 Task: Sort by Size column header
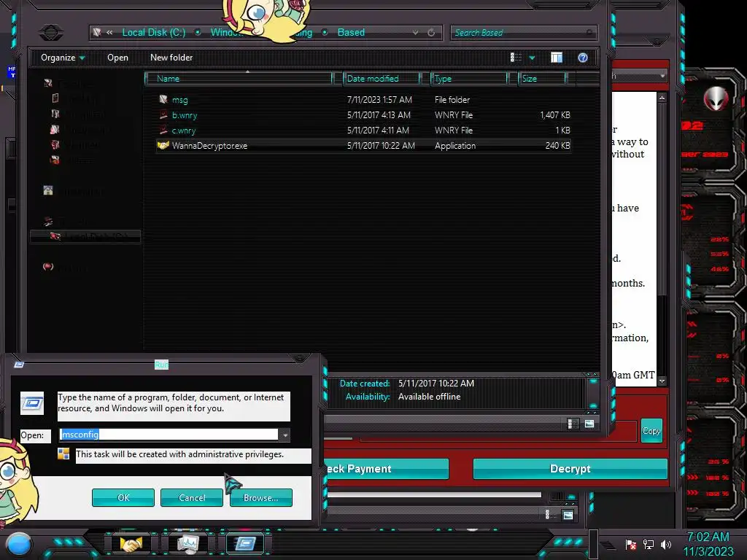tap(542, 79)
